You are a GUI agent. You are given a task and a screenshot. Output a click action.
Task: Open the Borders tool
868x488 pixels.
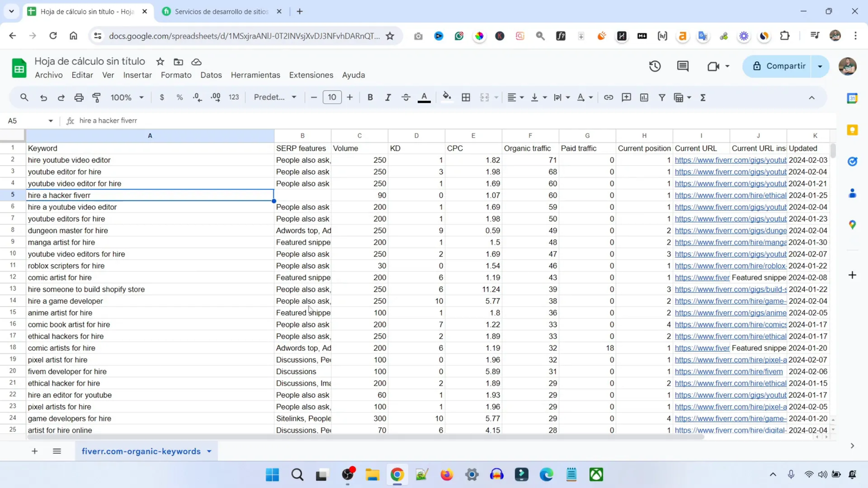click(x=465, y=98)
